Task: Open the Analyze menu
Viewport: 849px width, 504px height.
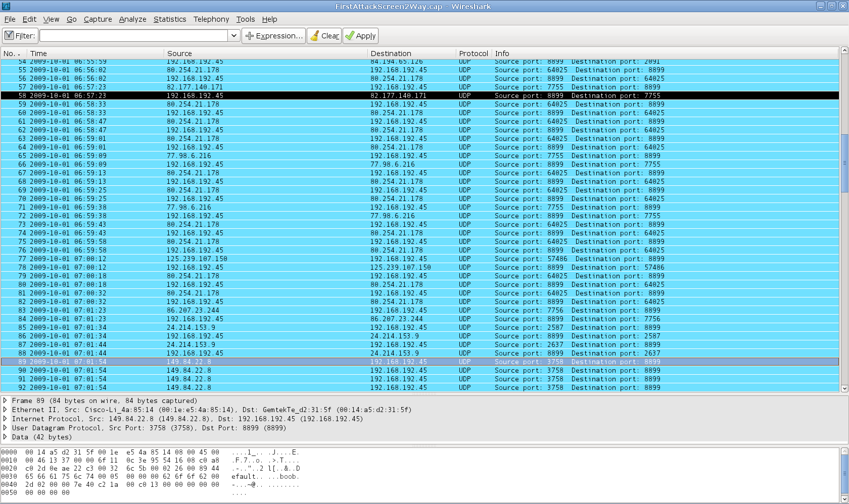Action: (x=132, y=19)
